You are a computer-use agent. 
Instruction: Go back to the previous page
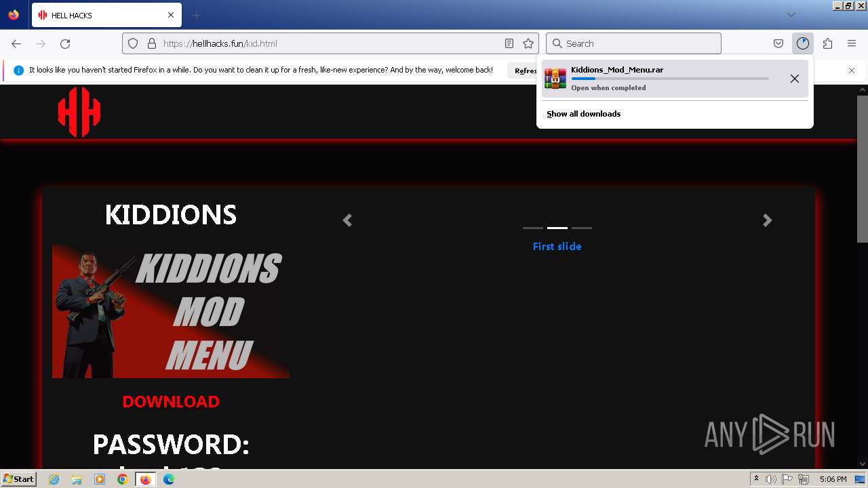(16, 43)
